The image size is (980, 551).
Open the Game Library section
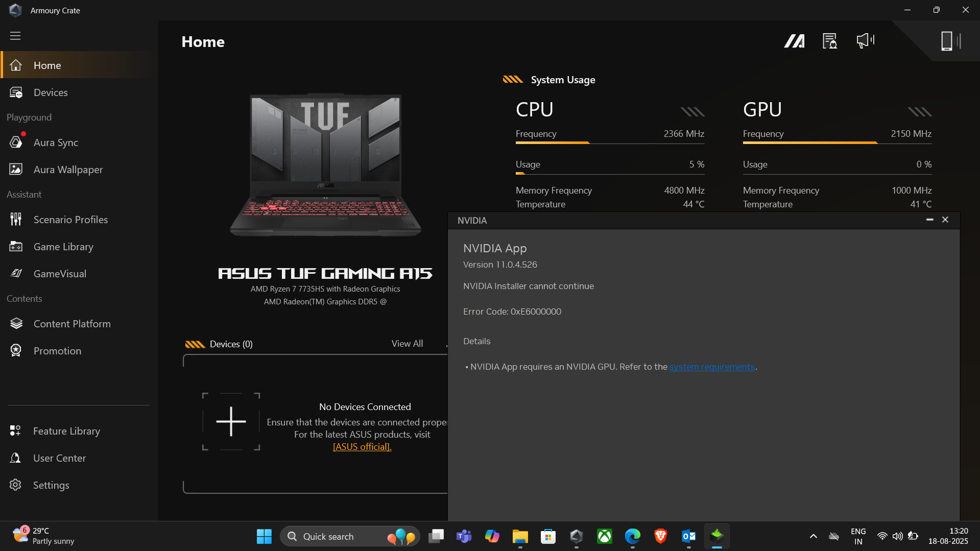(63, 247)
